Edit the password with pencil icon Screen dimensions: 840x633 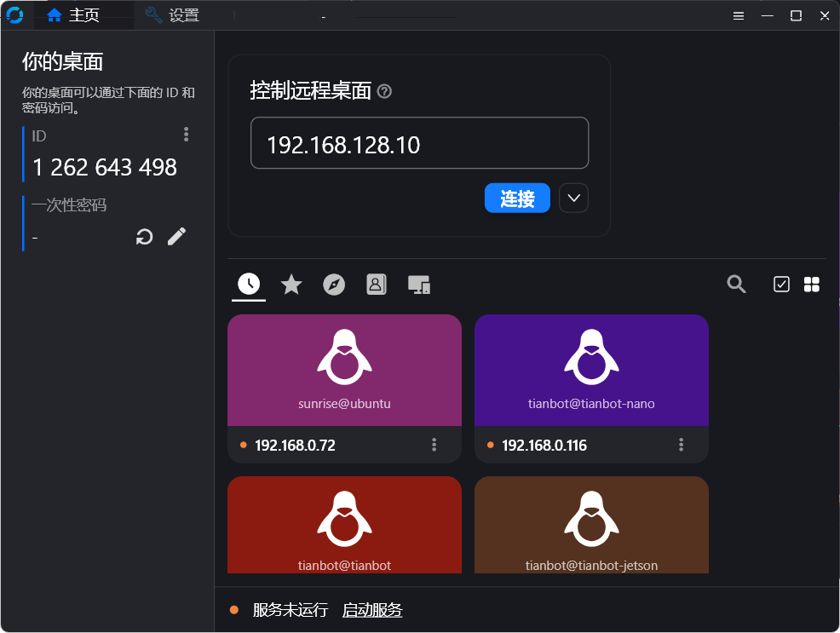click(x=176, y=237)
